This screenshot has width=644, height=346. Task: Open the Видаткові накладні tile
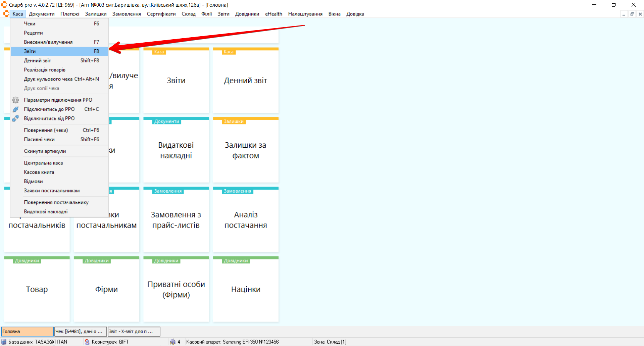[176, 150]
